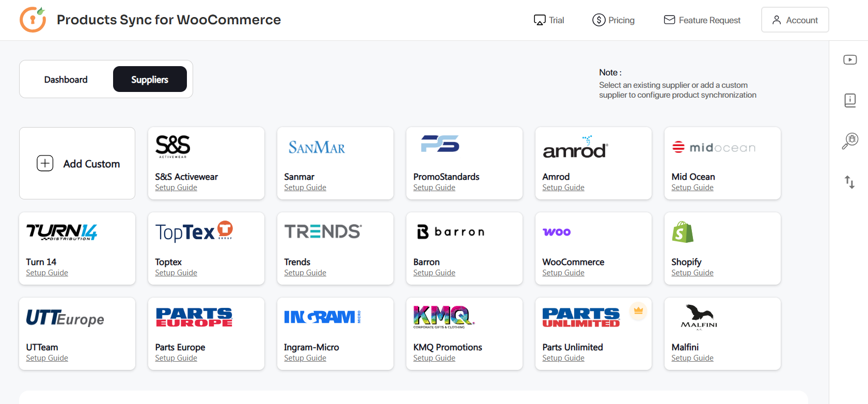
Task: Select the Mid Ocean supplier name
Action: pyautogui.click(x=693, y=177)
